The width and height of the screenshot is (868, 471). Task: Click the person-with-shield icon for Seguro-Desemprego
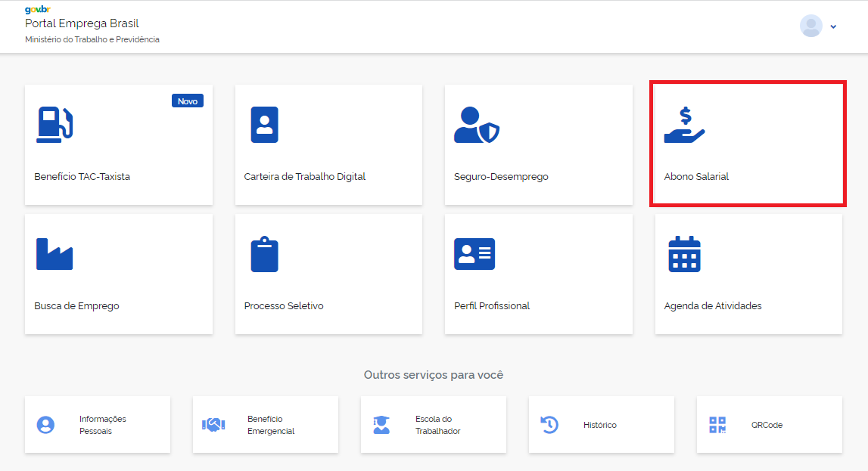[477, 125]
